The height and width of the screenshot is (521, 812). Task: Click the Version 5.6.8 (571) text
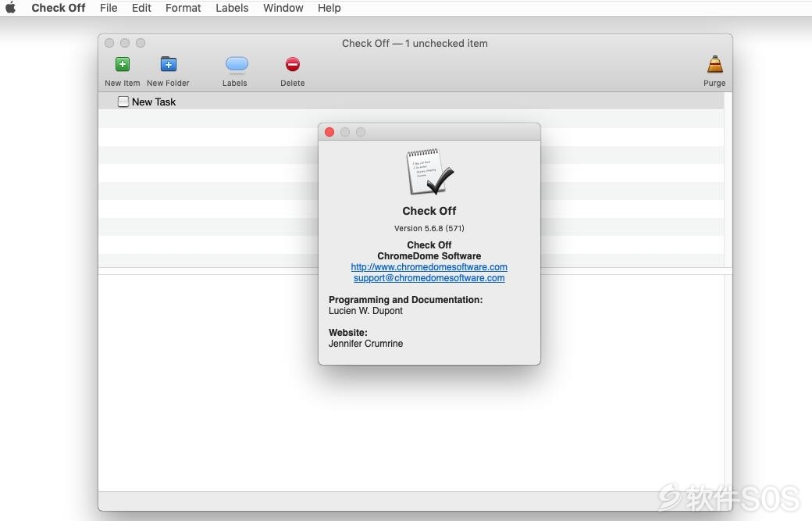429,228
